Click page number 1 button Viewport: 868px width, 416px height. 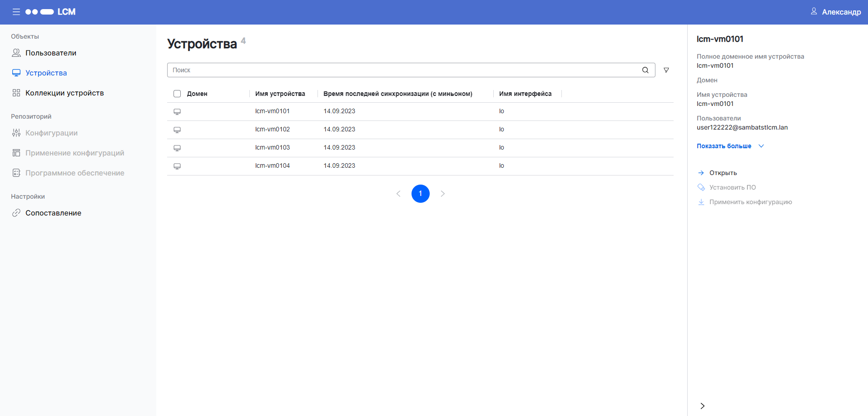pos(420,194)
